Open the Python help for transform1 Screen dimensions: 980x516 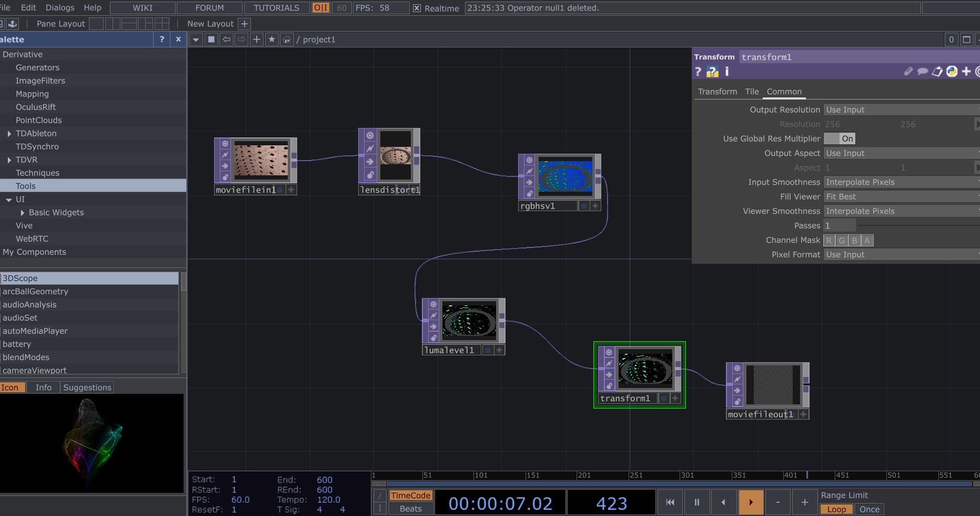click(712, 72)
